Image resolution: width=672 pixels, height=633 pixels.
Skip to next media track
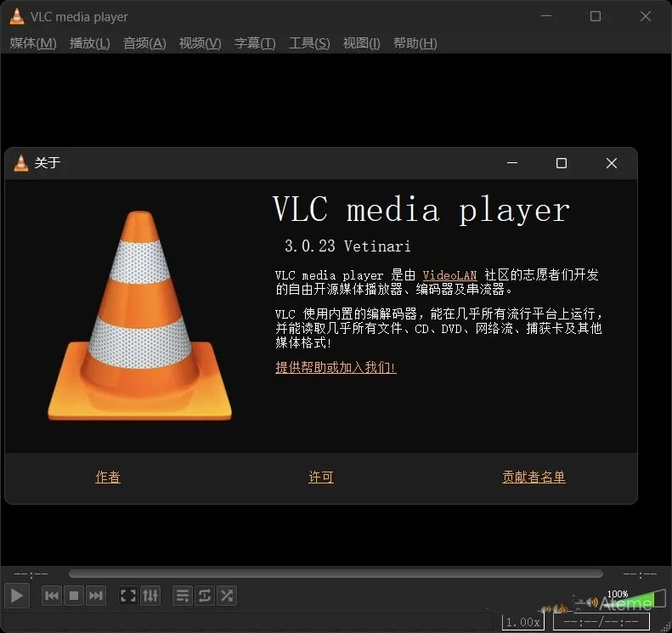point(95,596)
